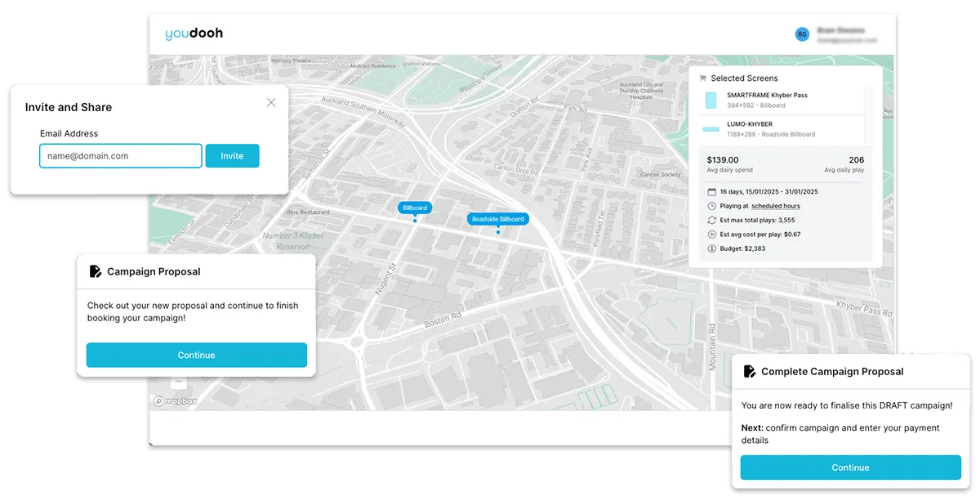The height and width of the screenshot is (501, 980).
Task: Click the dollar icon beside Budget
Action: click(x=711, y=248)
